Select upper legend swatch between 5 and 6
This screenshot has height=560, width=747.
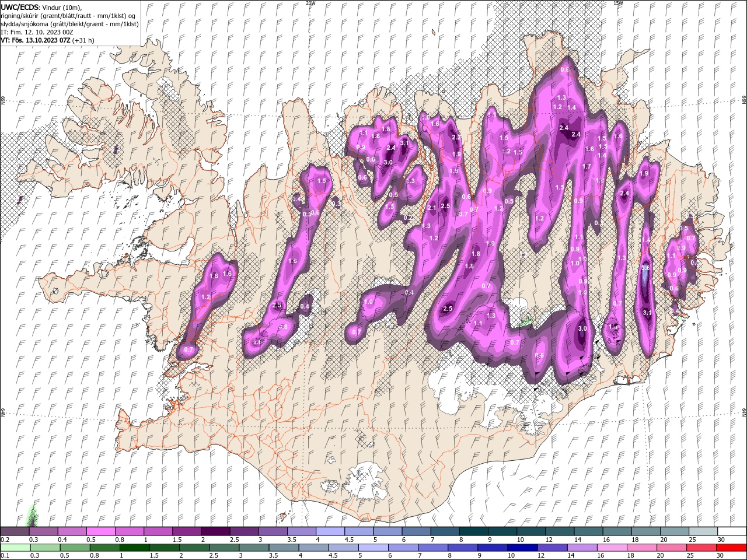click(388, 531)
